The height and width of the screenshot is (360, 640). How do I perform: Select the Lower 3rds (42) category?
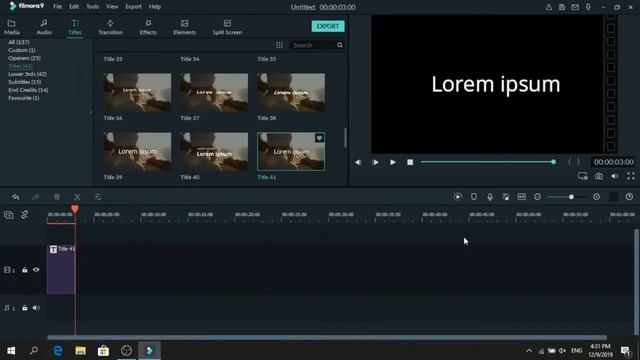tap(27, 74)
